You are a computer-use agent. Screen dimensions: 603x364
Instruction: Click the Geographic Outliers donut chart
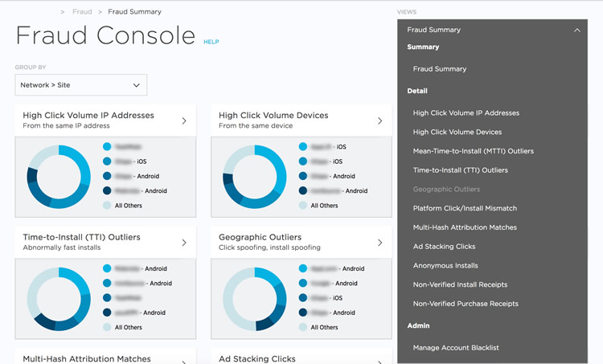coord(255,298)
